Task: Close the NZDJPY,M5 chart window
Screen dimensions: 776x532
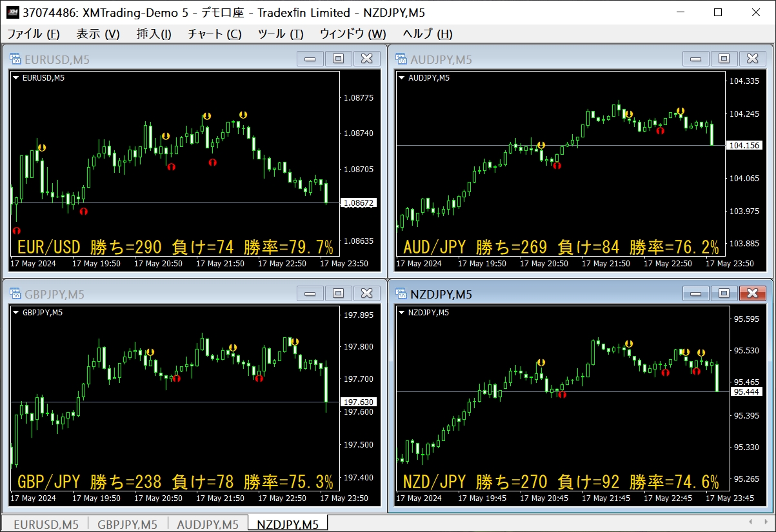Action: point(753,293)
